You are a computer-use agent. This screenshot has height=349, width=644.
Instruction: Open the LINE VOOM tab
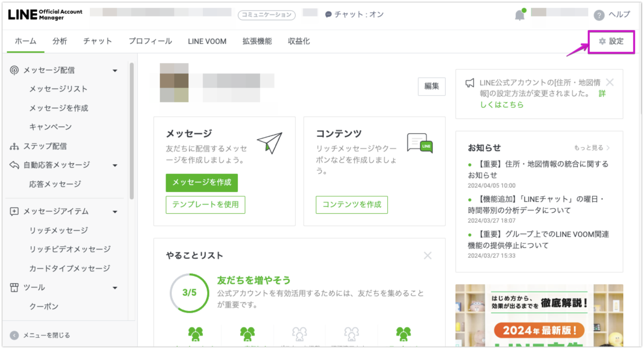(x=207, y=41)
